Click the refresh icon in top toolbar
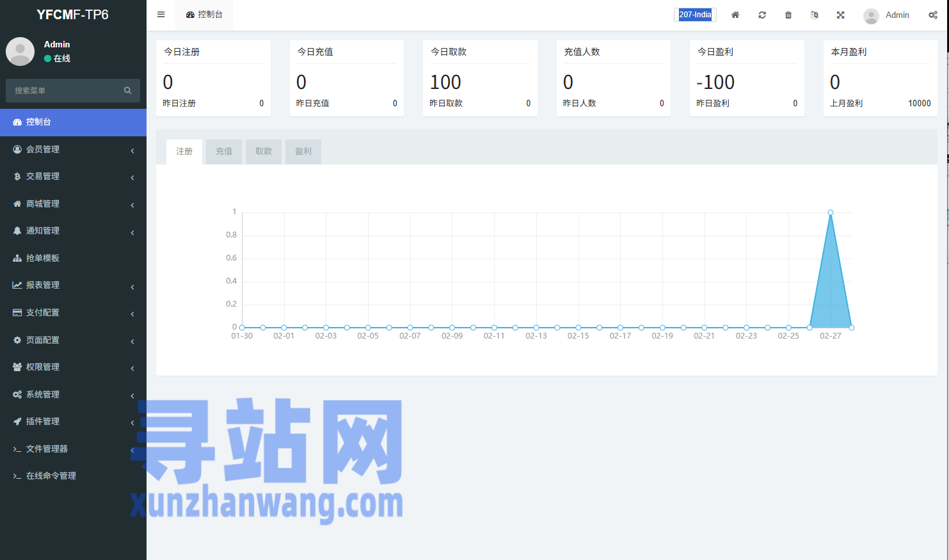Image resolution: width=949 pixels, height=560 pixels. click(762, 15)
